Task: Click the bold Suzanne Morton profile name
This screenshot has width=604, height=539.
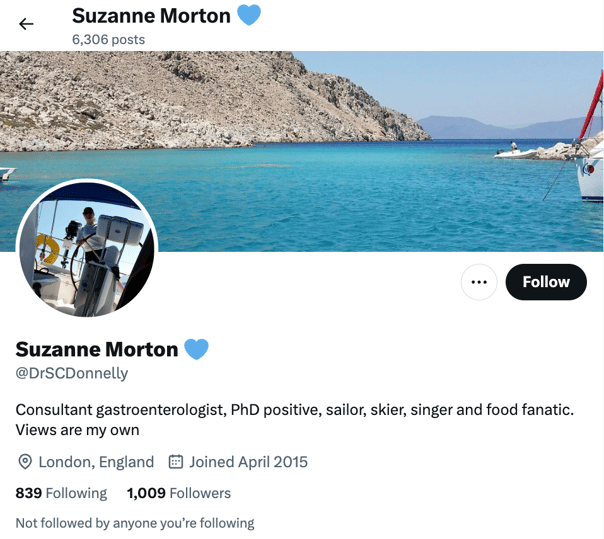Action: pyautogui.click(x=97, y=349)
